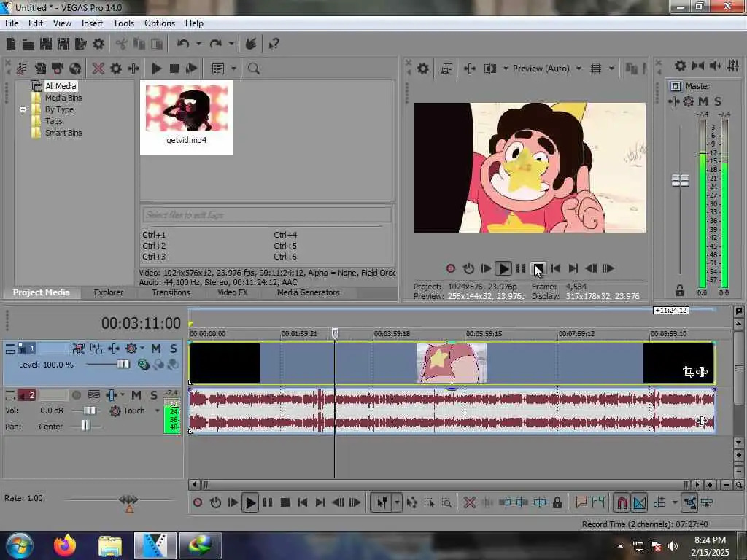This screenshot has height=560, width=747.
Task: Arm audio track 2 for recording
Action: [76, 395]
